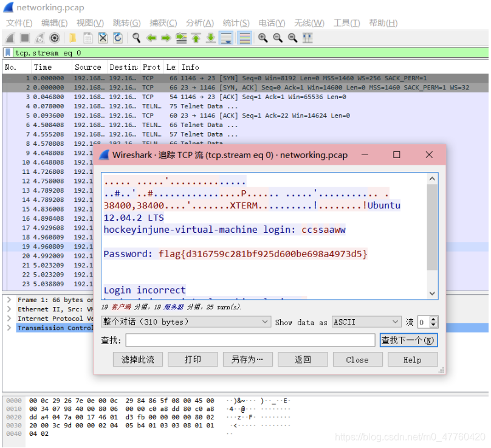
Task: Click the tcp.stream eq 0 filter field
Action: (x=250, y=53)
